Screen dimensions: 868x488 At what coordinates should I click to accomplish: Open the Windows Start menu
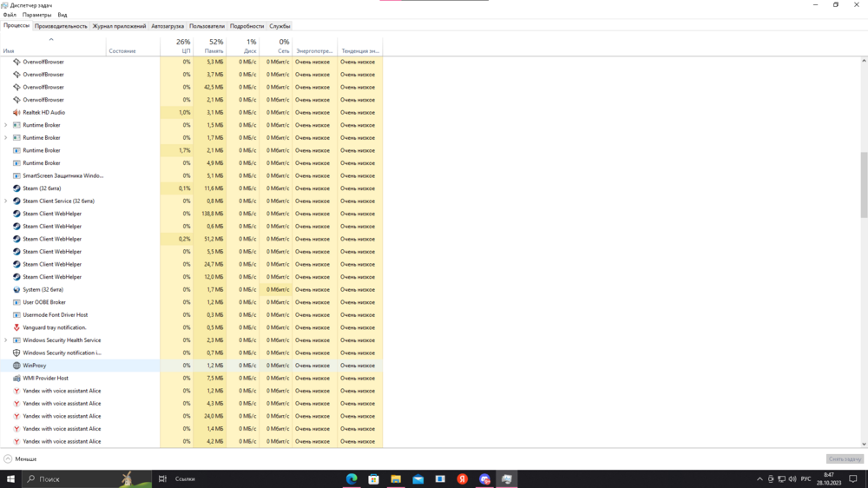coord(10,479)
